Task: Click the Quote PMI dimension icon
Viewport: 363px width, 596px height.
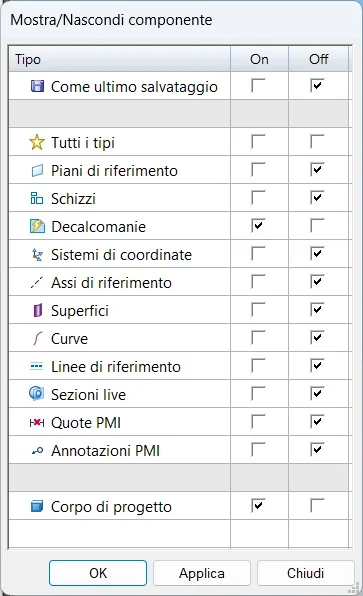Action: point(37,423)
